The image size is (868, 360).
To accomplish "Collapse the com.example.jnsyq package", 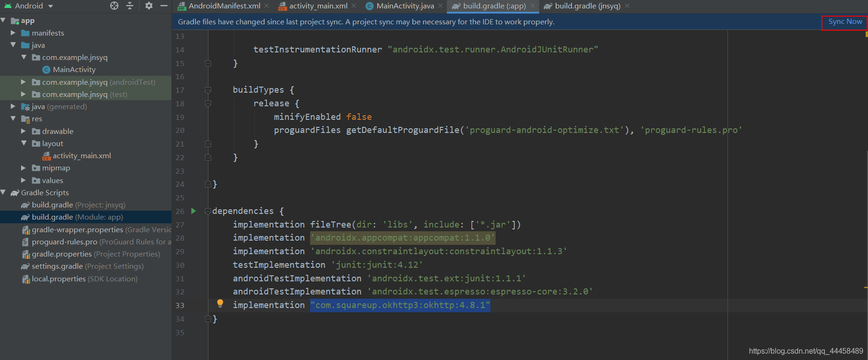I will 23,57.
